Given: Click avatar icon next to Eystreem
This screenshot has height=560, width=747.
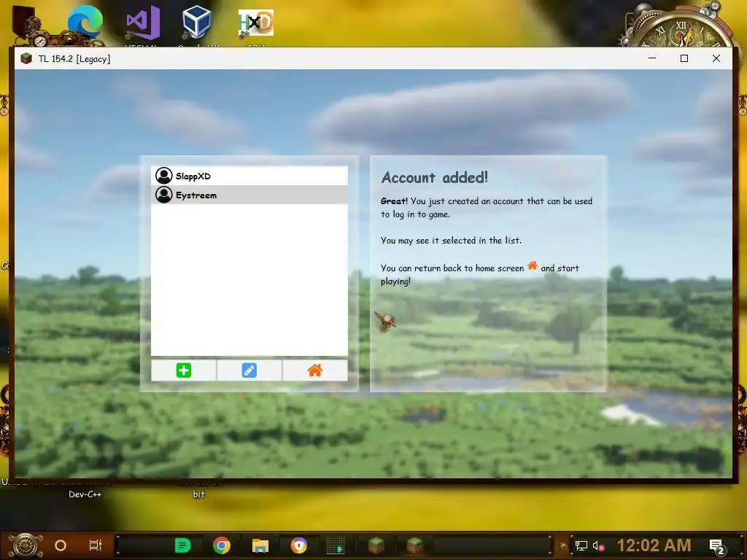Looking at the screenshot, I should pos(164,195).
